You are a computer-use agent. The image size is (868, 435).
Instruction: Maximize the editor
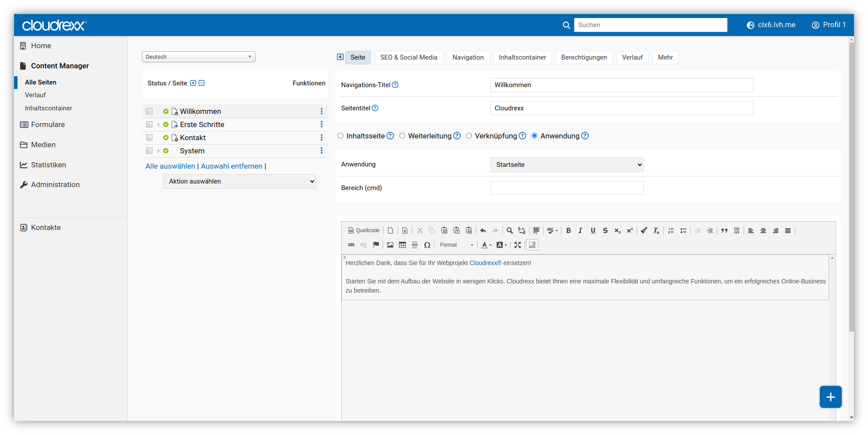click(518, 245)
